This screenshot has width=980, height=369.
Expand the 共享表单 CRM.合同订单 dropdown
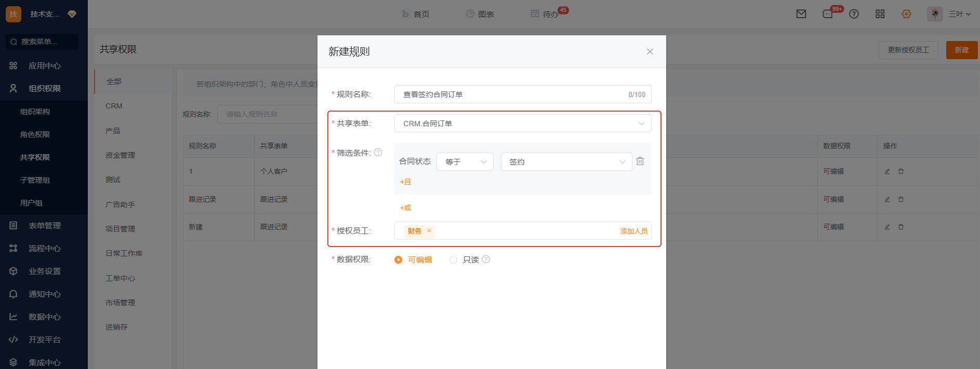pos(522,124)
